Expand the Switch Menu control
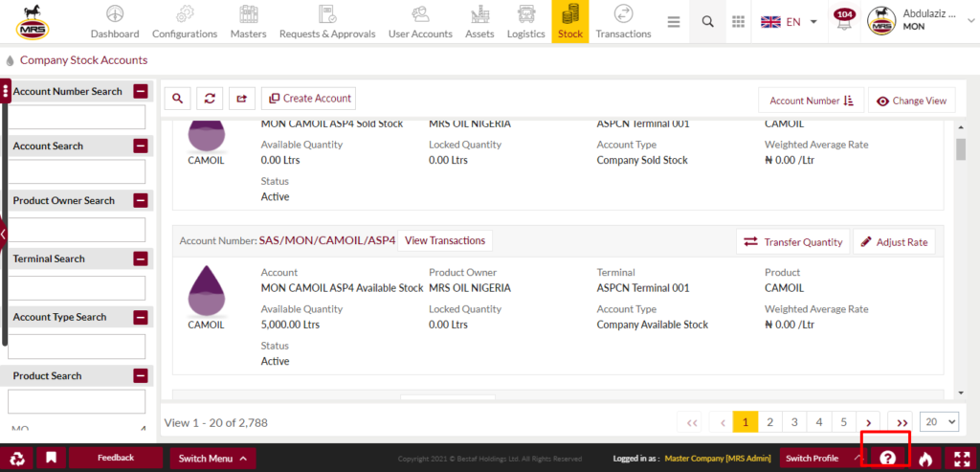This screenshot has height=472, width=980. [x=212, y=459]
